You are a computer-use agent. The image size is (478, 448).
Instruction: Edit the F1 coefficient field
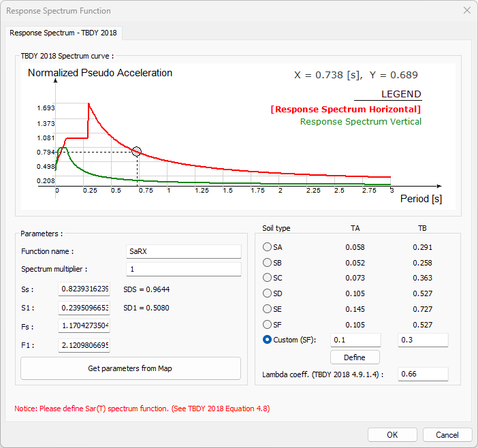tap(84, 345)
